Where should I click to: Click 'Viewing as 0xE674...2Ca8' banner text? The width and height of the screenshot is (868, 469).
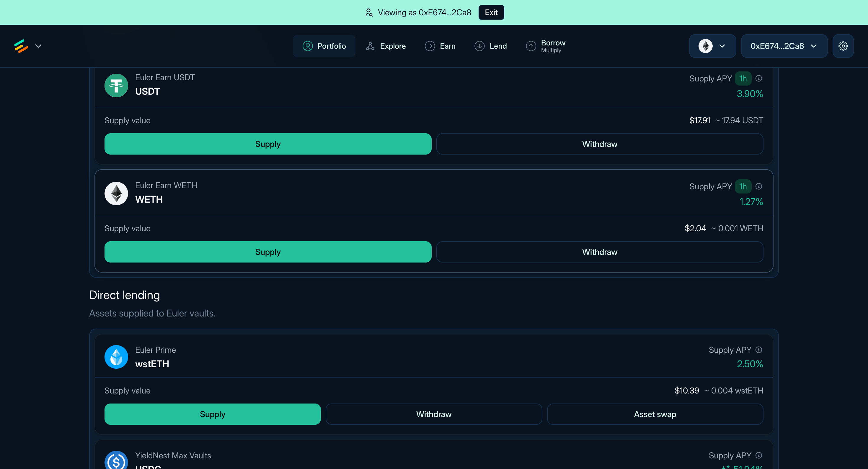point(424,12)
